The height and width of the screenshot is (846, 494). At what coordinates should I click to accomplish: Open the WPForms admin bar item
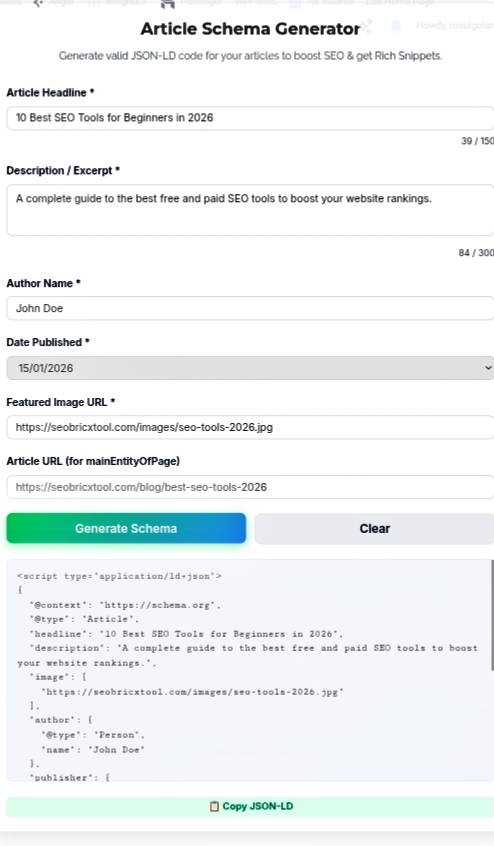[256, 2]
